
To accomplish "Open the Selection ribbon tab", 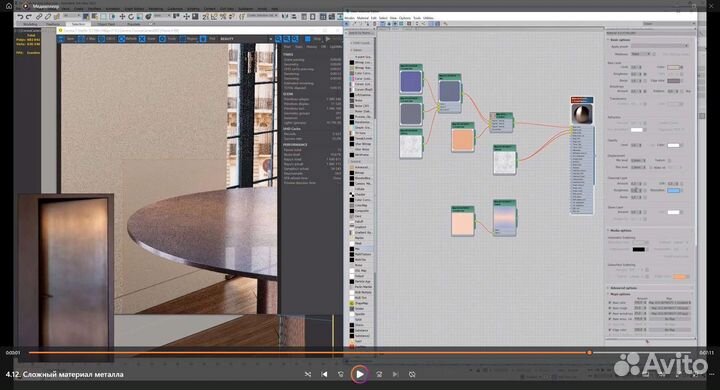I will click(x=79, y=24).
